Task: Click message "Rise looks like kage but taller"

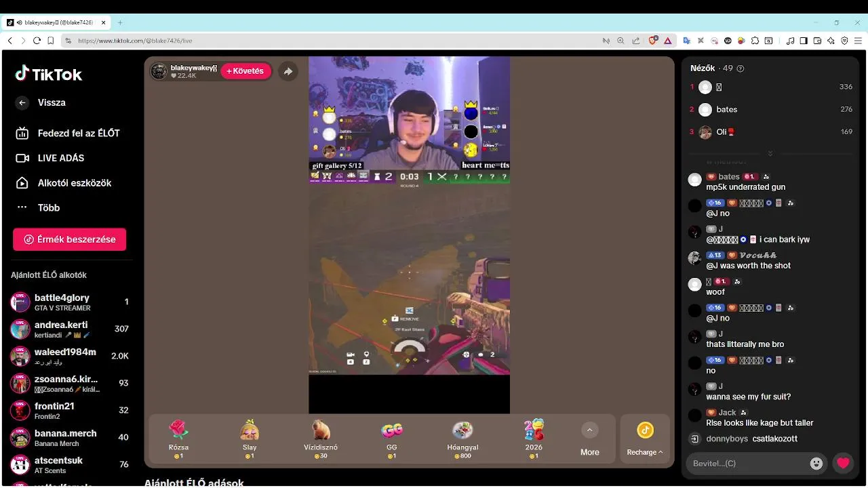Action: 759,423
